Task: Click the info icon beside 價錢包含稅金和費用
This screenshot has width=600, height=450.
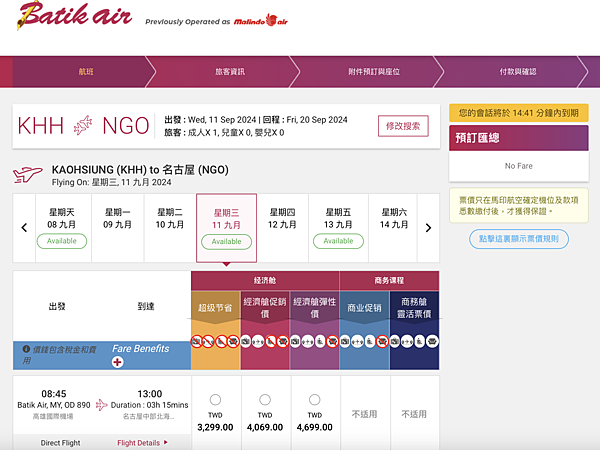Action: pos(26,349)
